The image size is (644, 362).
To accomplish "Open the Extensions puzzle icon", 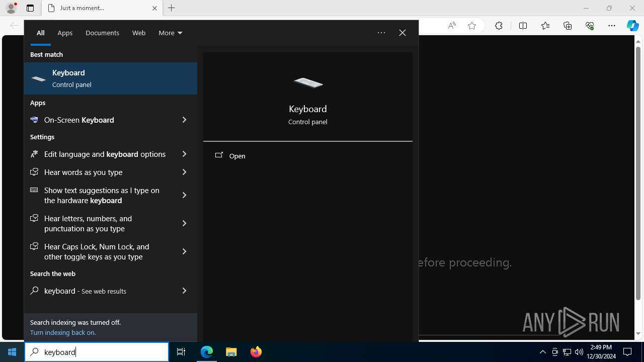I will coord(499,26).
